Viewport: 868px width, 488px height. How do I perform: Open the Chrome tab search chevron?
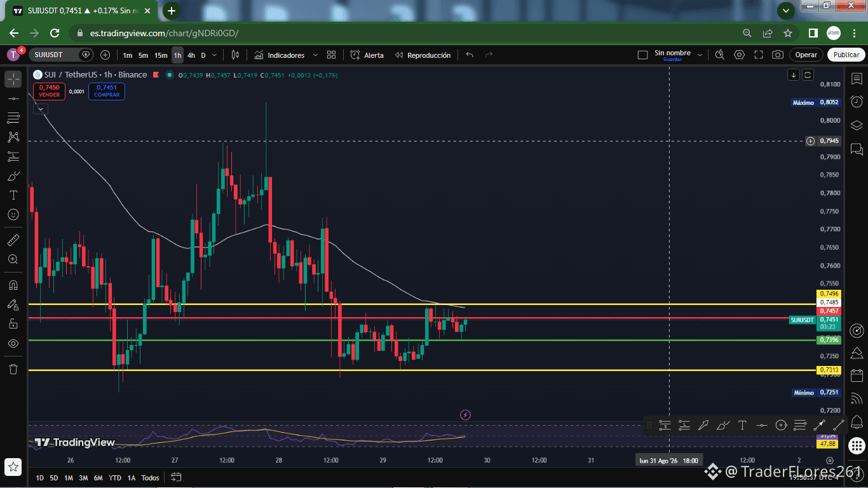(x=786, y=10)
